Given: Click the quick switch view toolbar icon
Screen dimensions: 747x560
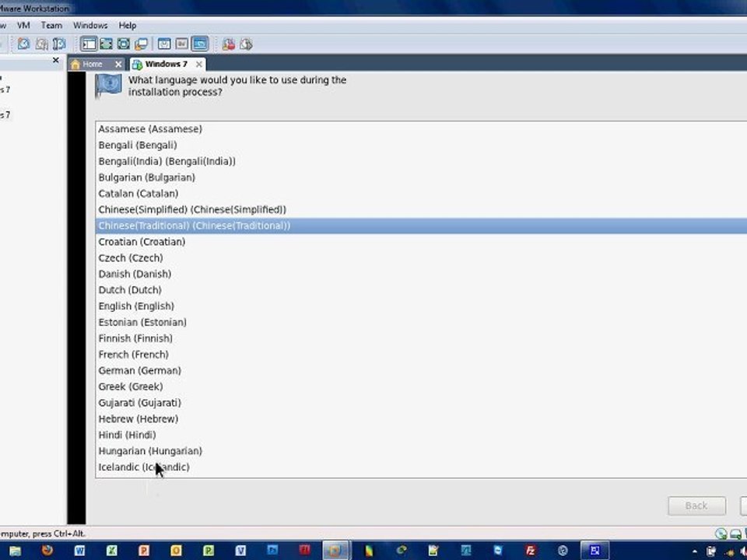Looking at the screenshot, I should [107, 44].
